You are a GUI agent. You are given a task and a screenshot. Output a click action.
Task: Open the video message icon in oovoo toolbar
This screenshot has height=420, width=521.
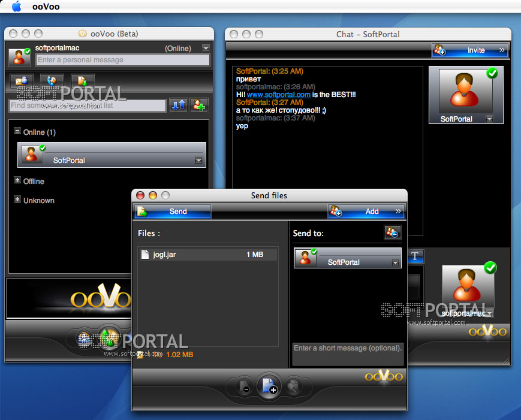(22, 80)
